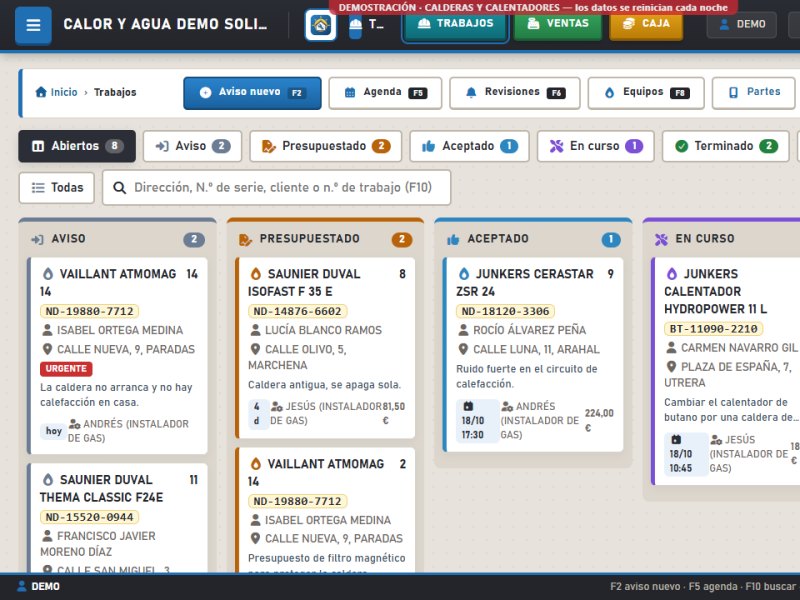Click the thumbs-up icon in Aceptado column header
The image size is (800, 600).
click(453, 239)
